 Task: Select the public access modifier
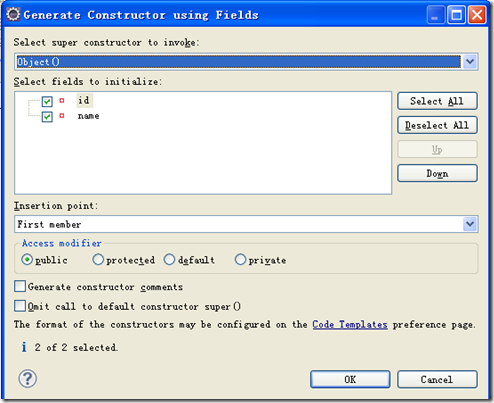27,259
